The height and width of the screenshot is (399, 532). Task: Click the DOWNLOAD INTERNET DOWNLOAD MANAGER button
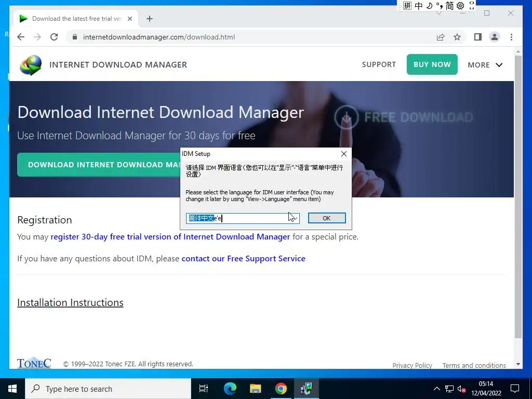pos(98,165)
